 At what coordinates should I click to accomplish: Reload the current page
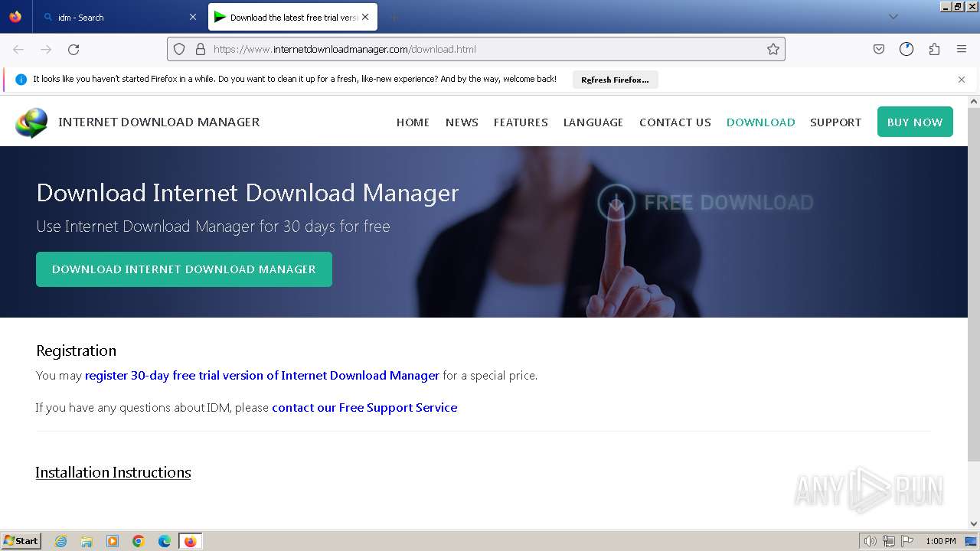tap(73, 49)
